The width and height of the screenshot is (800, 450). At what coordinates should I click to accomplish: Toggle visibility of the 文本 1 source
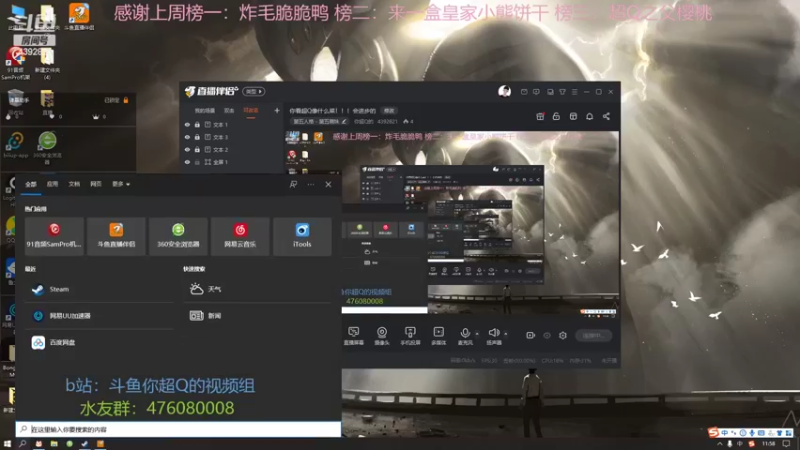[187, 124]
